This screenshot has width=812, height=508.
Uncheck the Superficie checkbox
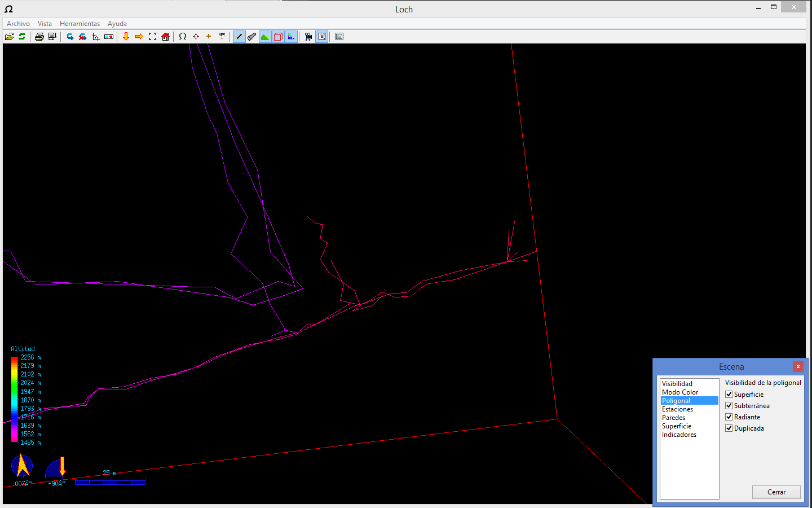point(729,395)
